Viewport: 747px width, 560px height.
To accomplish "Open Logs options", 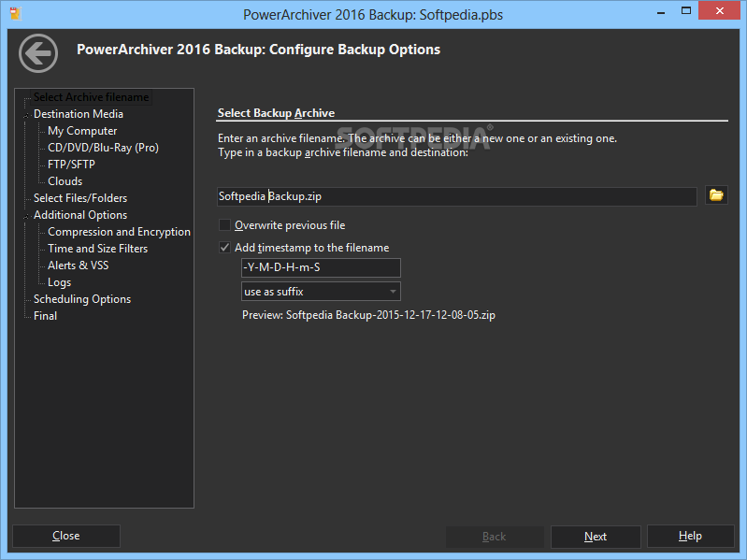I will point(59,282).
